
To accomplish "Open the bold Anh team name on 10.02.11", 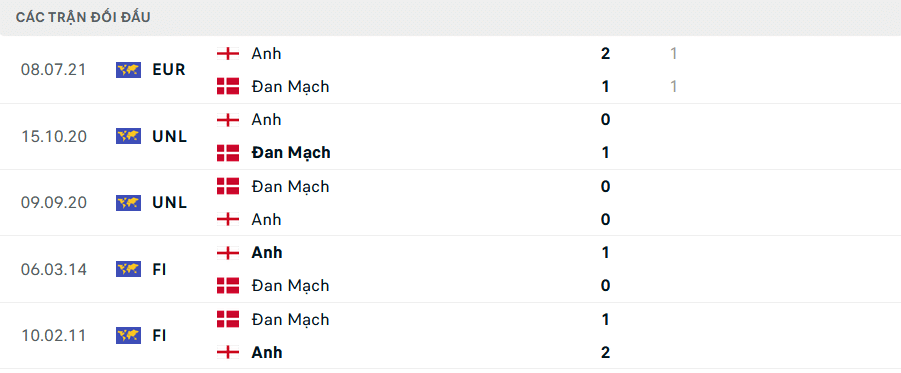I will tap(267, 352).
